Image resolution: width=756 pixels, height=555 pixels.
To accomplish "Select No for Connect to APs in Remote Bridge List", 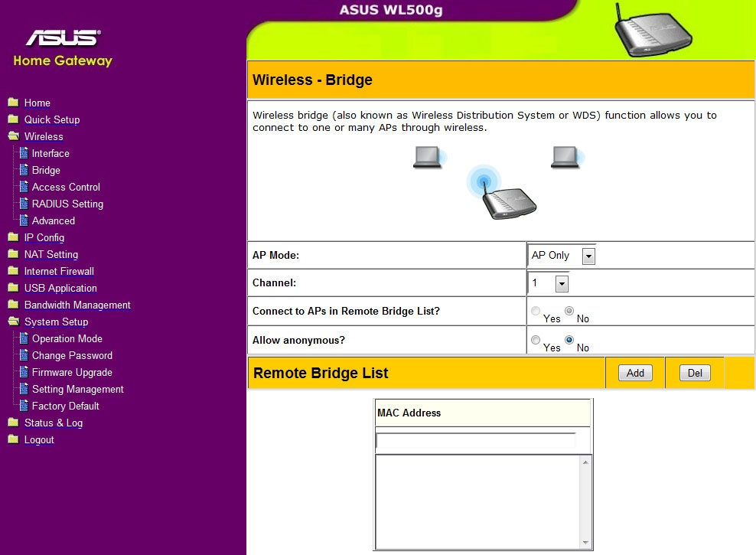I will pyautogui.click(x=569, y=311).
